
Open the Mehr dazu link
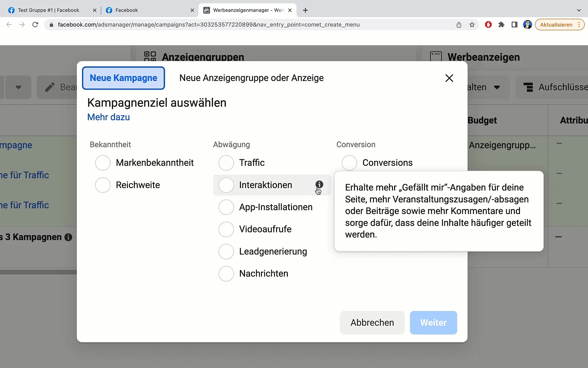109,117
